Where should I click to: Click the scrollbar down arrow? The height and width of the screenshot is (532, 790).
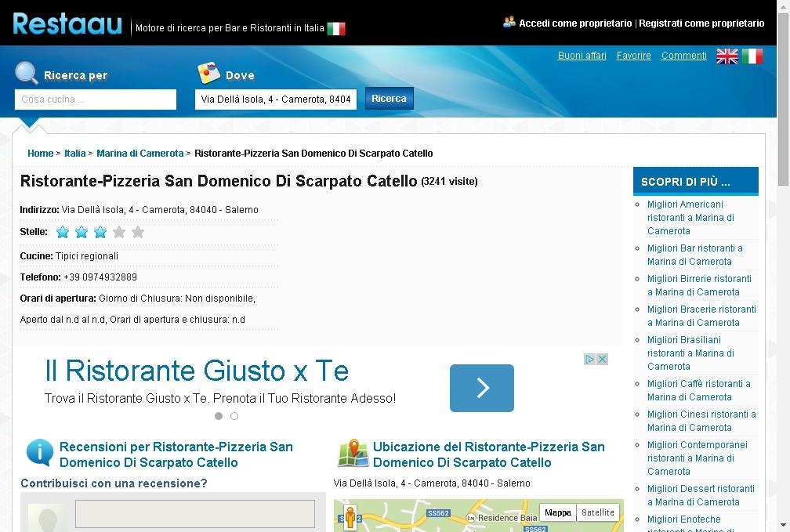[784, 526]
